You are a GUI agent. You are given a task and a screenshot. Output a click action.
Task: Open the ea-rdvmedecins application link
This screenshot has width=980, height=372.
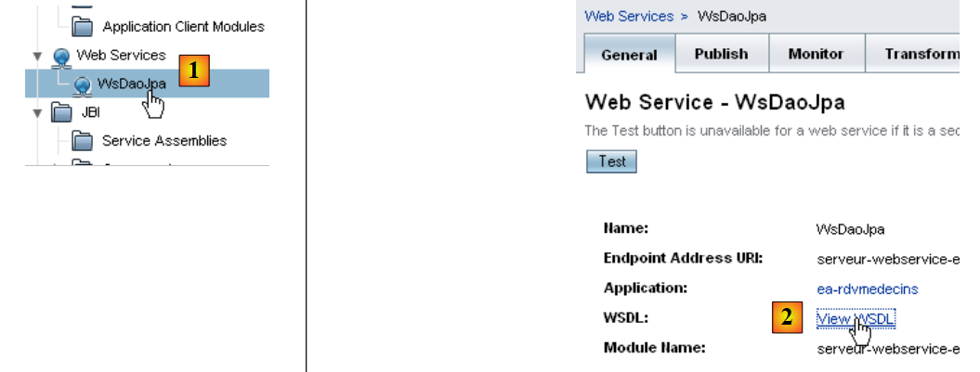coord(867,289)
